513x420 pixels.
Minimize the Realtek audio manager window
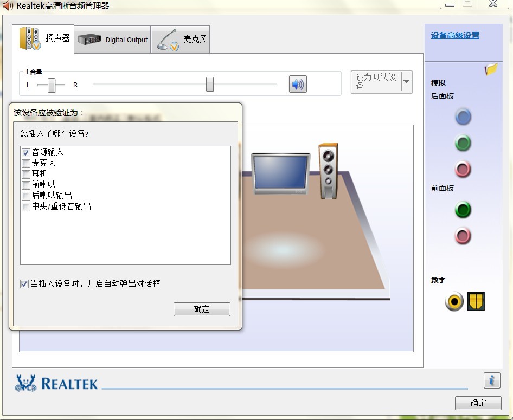pos(450,4)
